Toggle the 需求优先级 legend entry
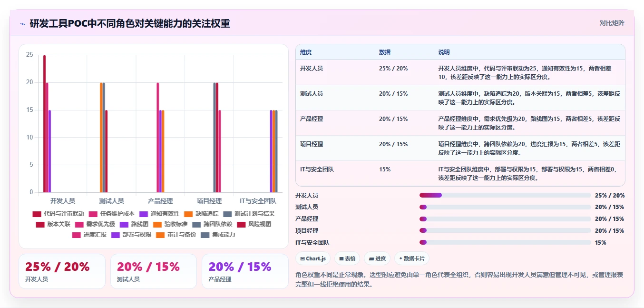The image size is (644, 308). [95, 224]
